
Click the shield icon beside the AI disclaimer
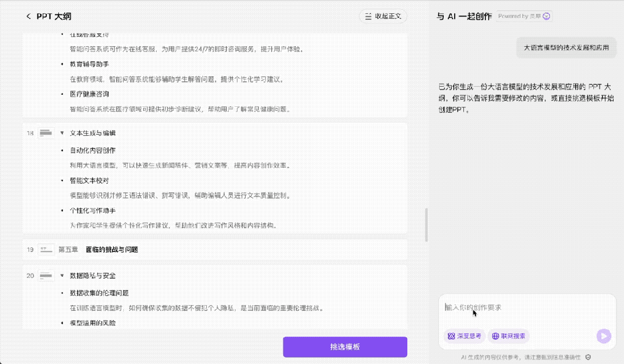[588, 357]
